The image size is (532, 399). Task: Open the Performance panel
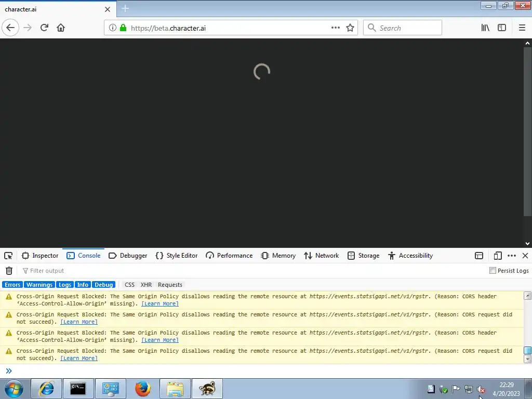(x=229, y=256)
